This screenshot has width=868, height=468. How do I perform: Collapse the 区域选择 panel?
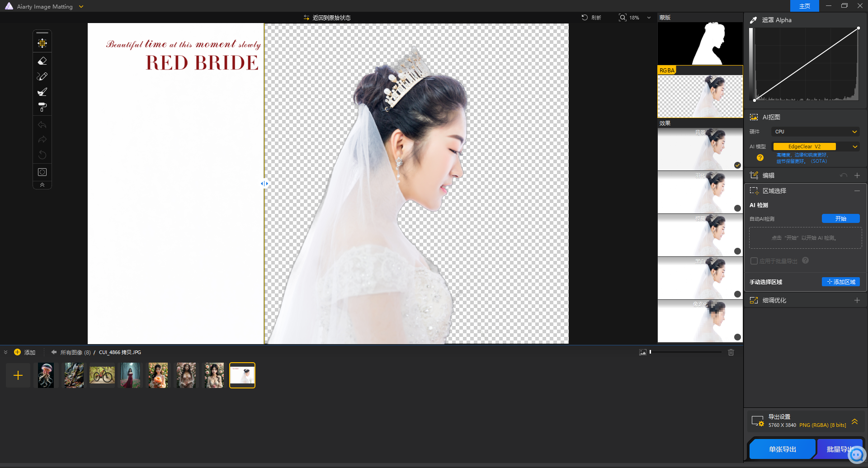tap(857, 191)
